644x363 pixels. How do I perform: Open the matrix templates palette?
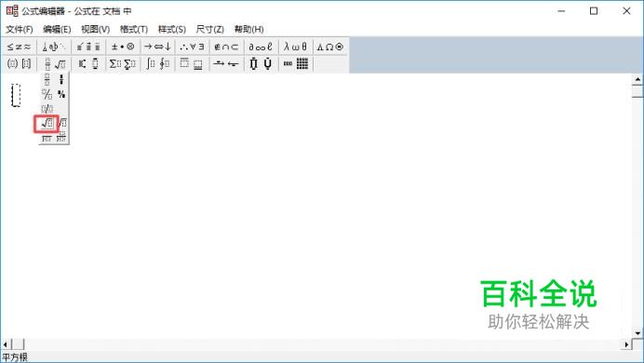click(295, 63)
